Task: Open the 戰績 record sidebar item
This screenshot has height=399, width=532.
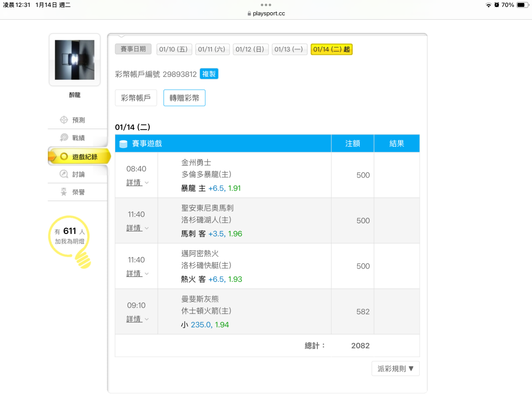Action: coord(78,138)
